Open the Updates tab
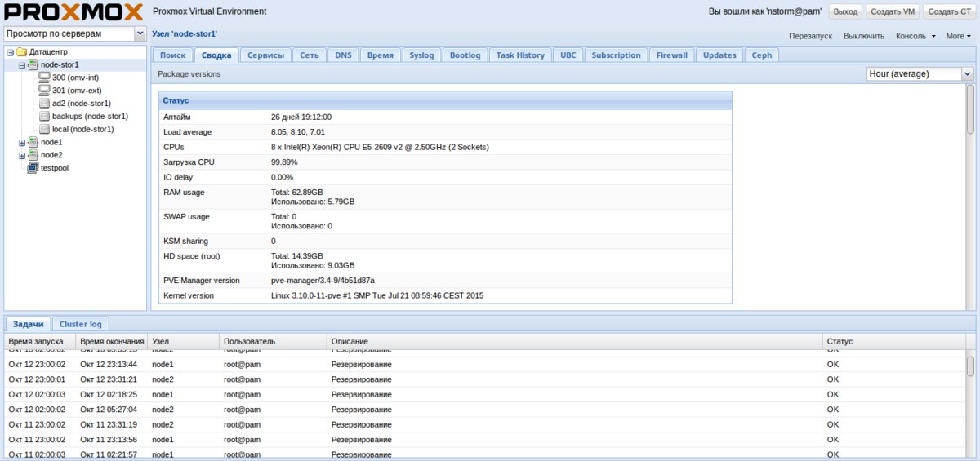The height and width of the screenshot is (461, 980). point(719,55)
